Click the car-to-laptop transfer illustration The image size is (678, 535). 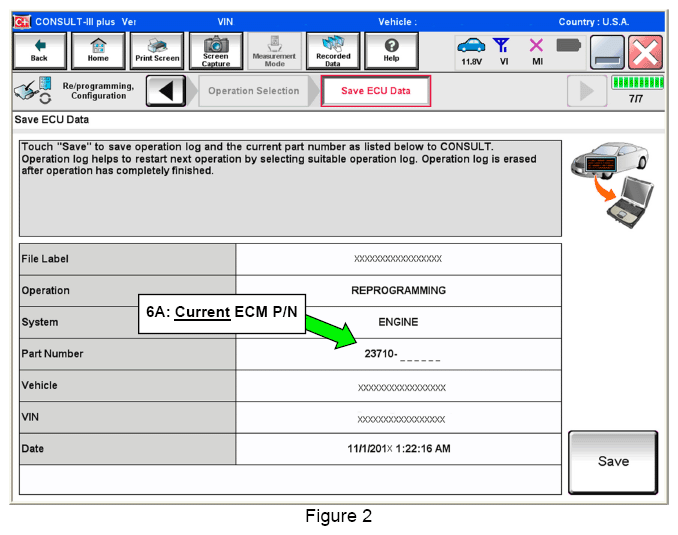(613, 185)
